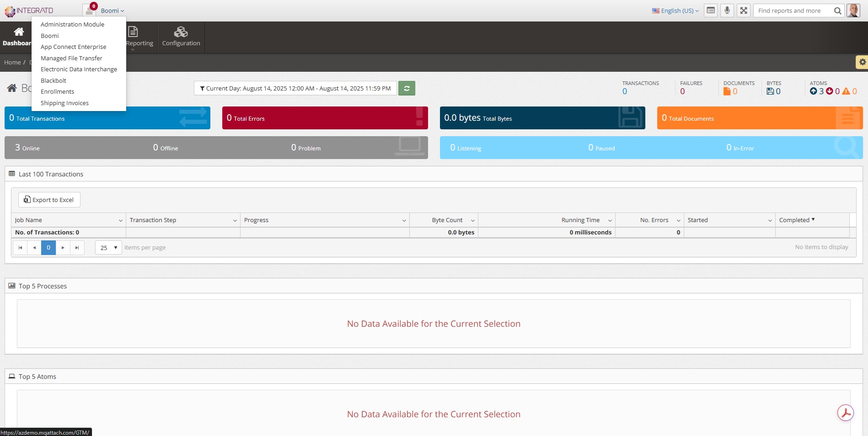Image resolution: width=868 pixels, height=436 pixels.
Task: Expand the Job Name column filter chevron
Action: (120, 220)
